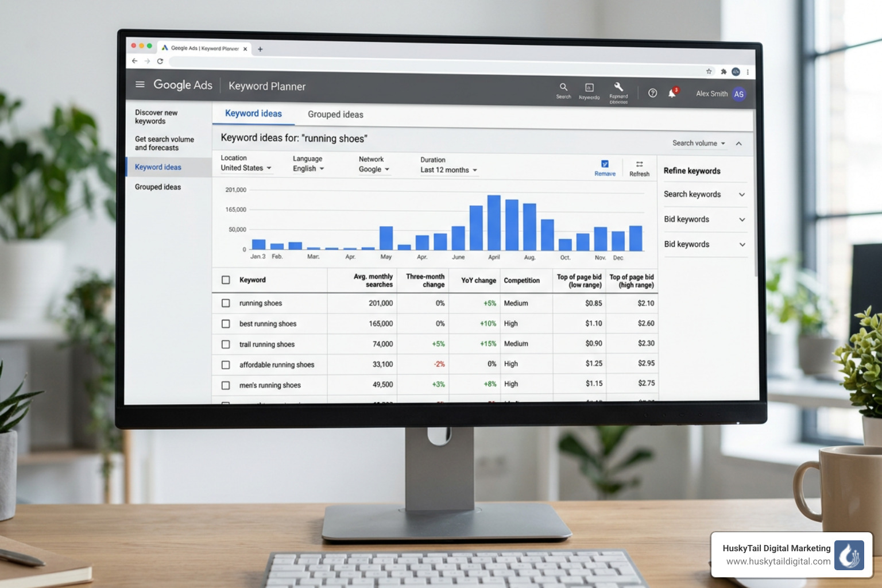
Task: Click the browser profile icon in toolbar
Action: pos(736,72)
